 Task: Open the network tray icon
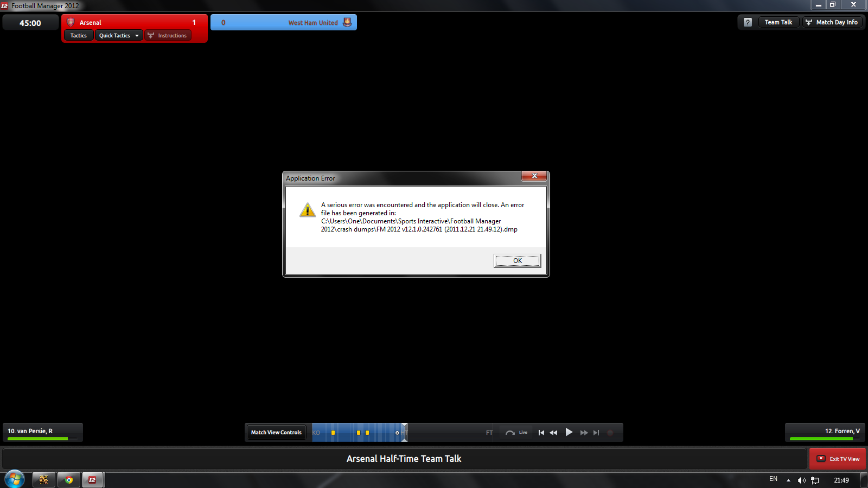tap(815, 480)
